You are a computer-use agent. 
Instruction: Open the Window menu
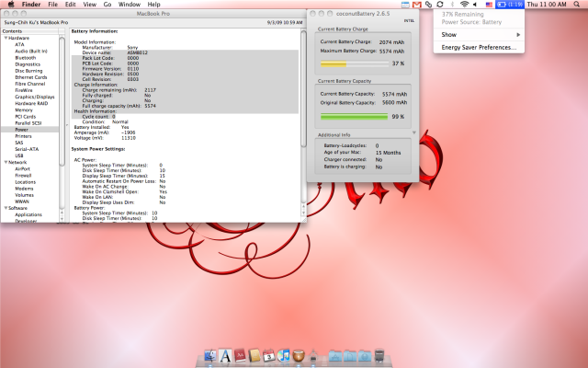click(x=130, y=5)
